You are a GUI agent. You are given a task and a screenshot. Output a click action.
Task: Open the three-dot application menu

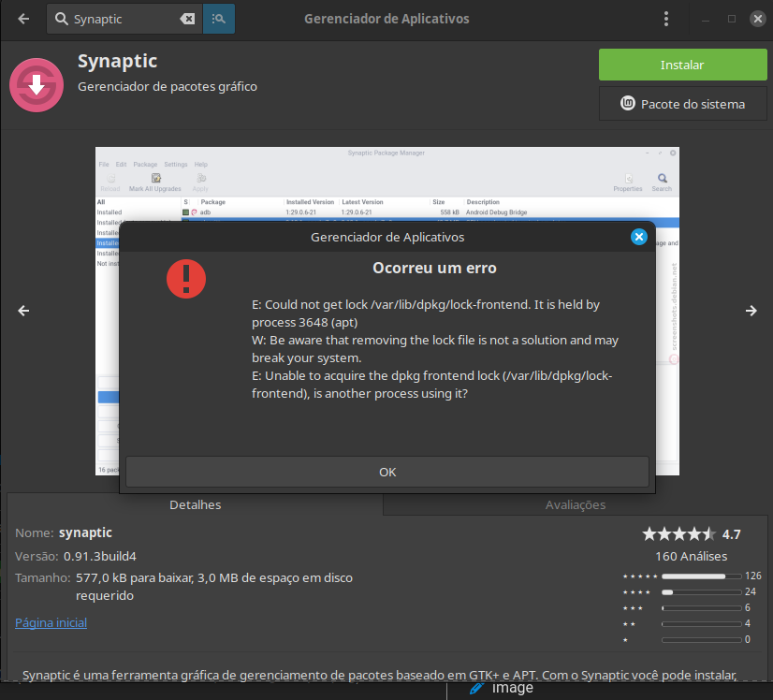click(666, 19)
